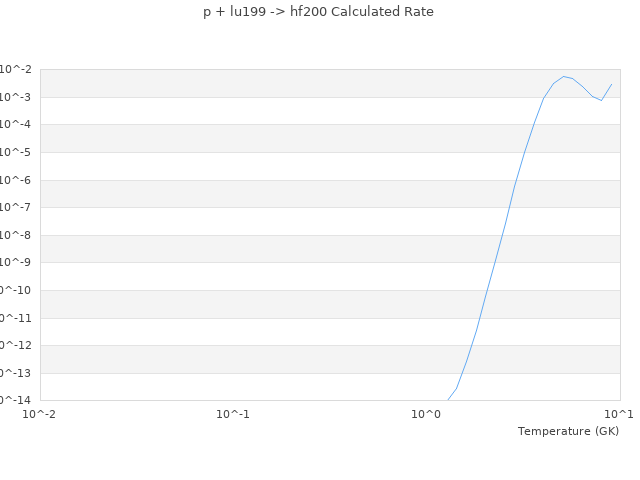The height and width of the screenshot is (480, 640).
Task: Click the 10^-3 y-axis tick label
Action: coord(16,97)
